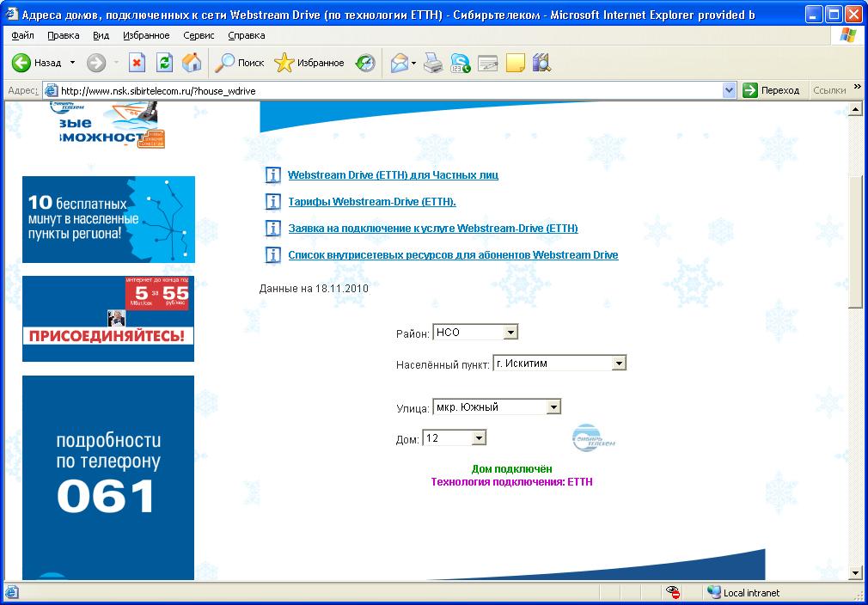
Task: Click the info icon beside Тарифы Webstream-Drive
Action: (x=273, y=201)
